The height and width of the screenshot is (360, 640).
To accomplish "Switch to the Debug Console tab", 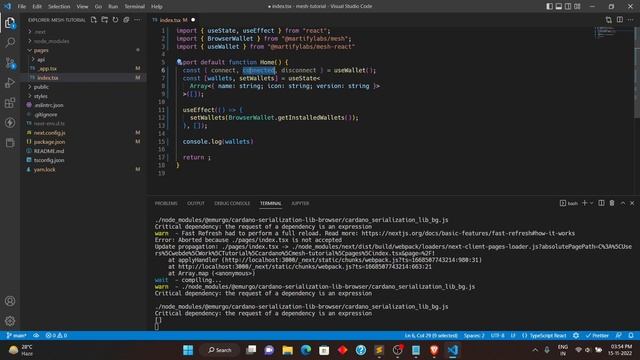I will click(x=232, y=203).
